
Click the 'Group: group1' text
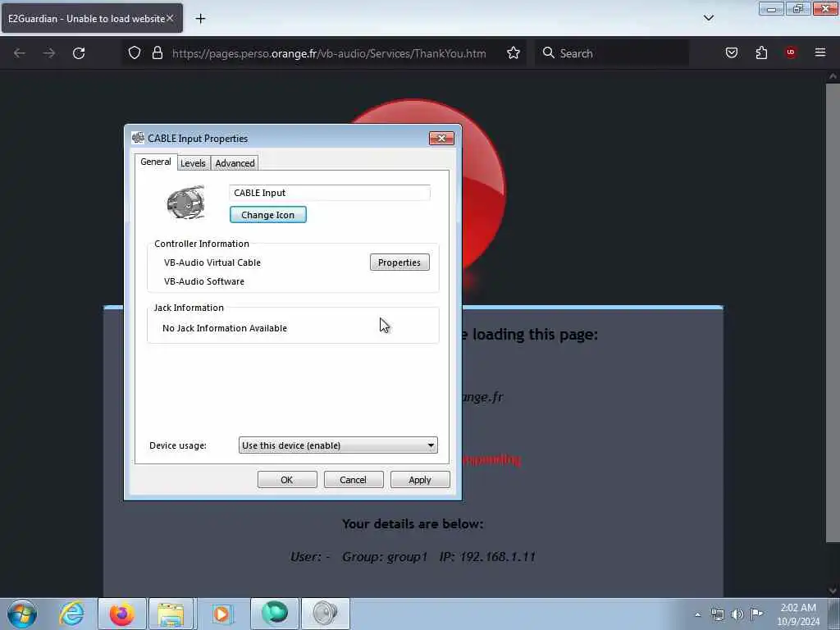(x=385, y=557)
